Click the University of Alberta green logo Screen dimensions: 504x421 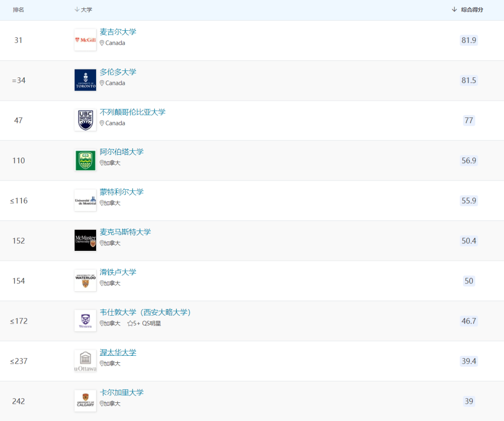[85, 160]
